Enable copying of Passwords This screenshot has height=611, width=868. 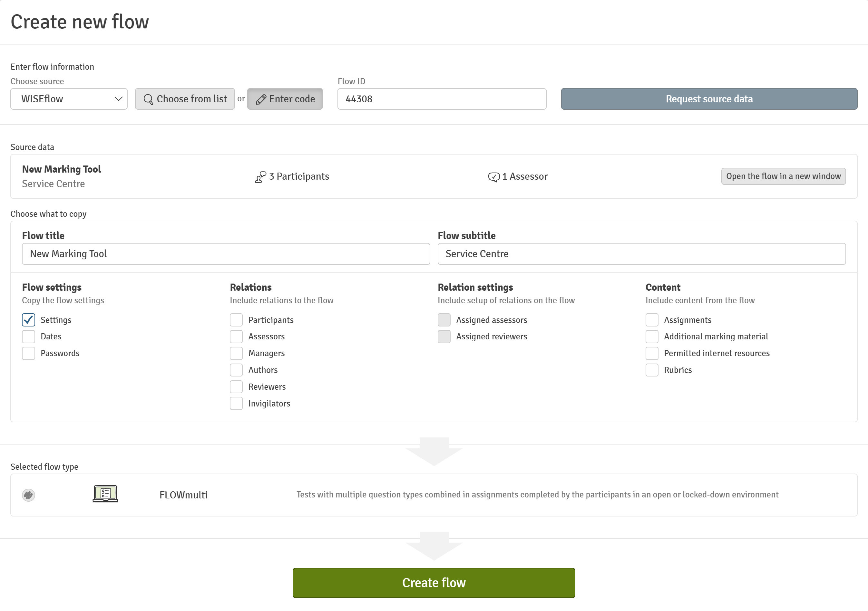[28, 353]
